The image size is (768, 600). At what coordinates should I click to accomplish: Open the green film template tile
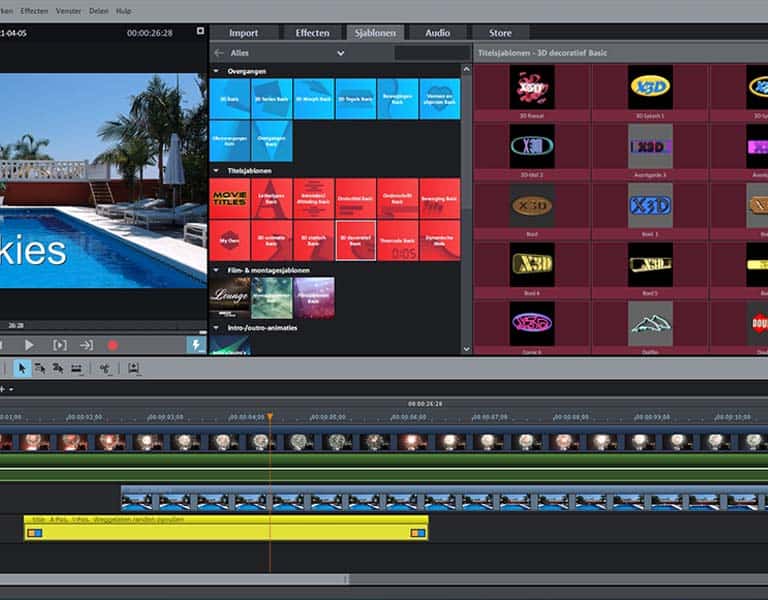pyautogui.click(x=271, y=298)
